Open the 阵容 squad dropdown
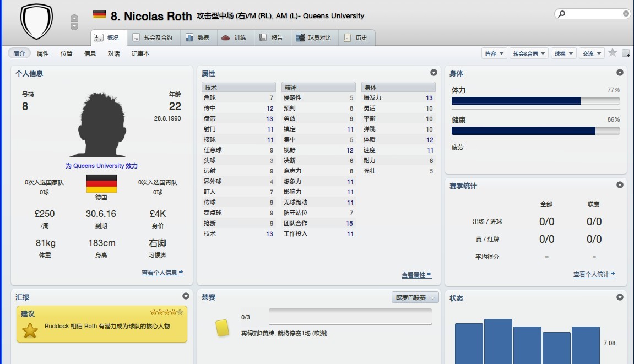The image size is (634, 364). pos(494,53)
